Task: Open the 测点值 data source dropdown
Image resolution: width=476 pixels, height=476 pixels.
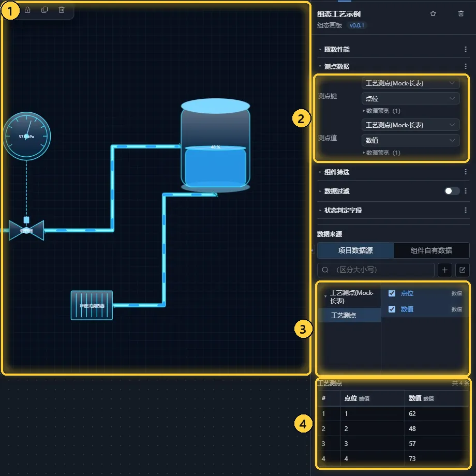Action: pos(410,125)
